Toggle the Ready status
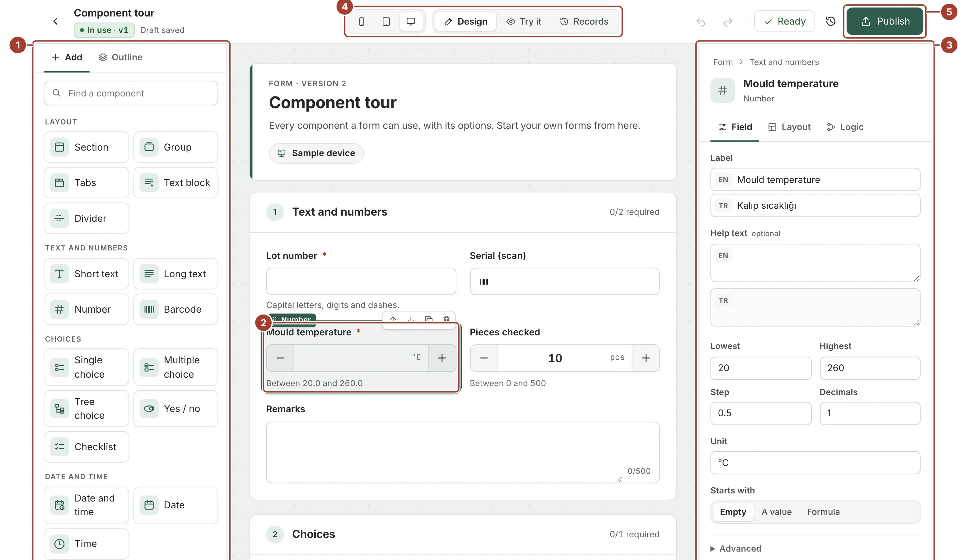This screenshot has height=560, width=967. pyautogui.click(x=784, y=21)
